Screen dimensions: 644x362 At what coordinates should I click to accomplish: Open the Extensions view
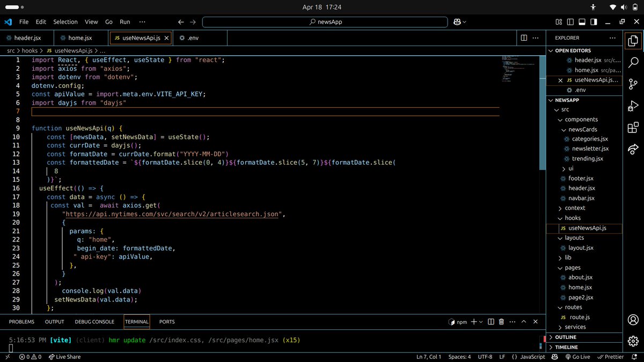(x=633, y=128)
